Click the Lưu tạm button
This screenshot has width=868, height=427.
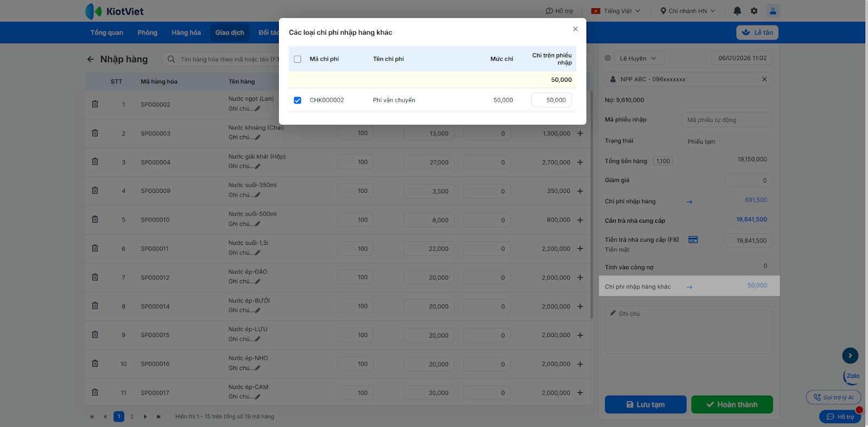click(645, 404)
